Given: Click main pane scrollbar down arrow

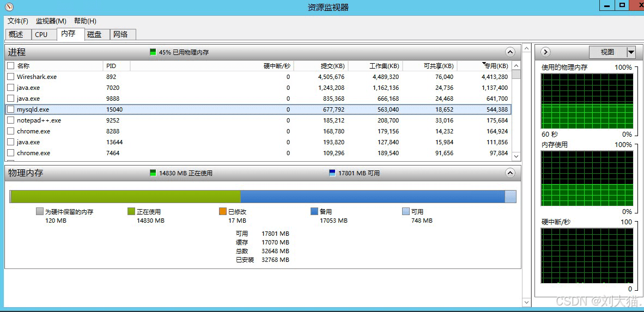Looking at the screenshot, I should (526, 302).
